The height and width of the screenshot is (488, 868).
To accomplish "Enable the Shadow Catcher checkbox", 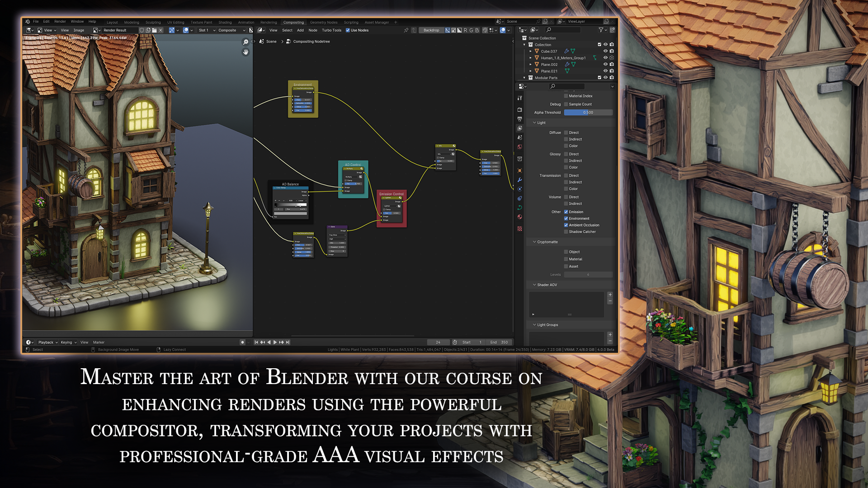I will pos(566,232).
